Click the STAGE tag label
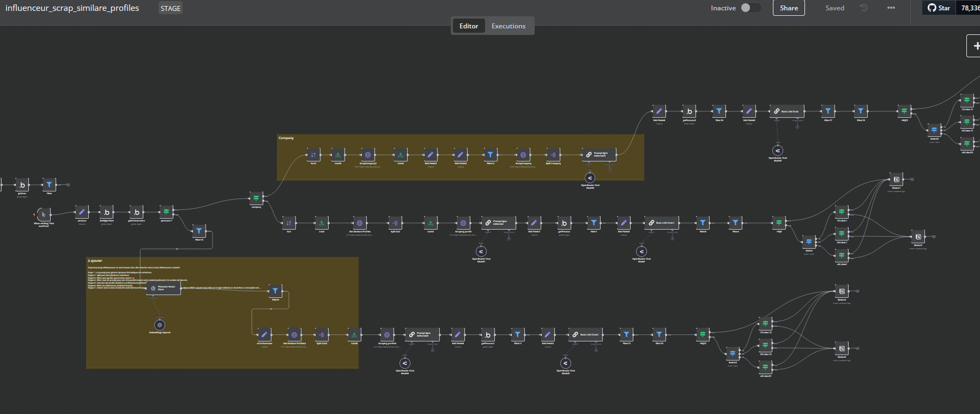980x414 pixels. coord(171,9)
